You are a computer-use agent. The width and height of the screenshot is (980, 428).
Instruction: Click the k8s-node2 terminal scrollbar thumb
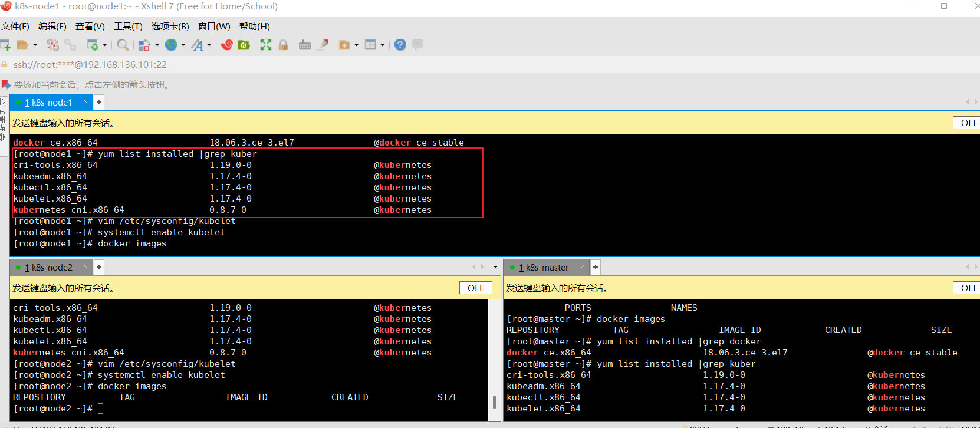tap(494, 402)
